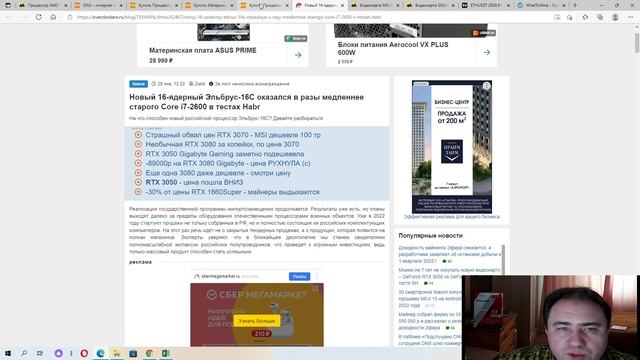Open -30% от цены RTX 1660Super link
640x360 pixels.
(x=233, y=192)
